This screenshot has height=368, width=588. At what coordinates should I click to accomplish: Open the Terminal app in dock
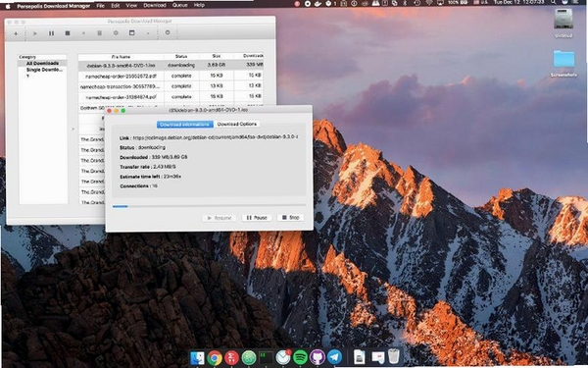point(266,357)
